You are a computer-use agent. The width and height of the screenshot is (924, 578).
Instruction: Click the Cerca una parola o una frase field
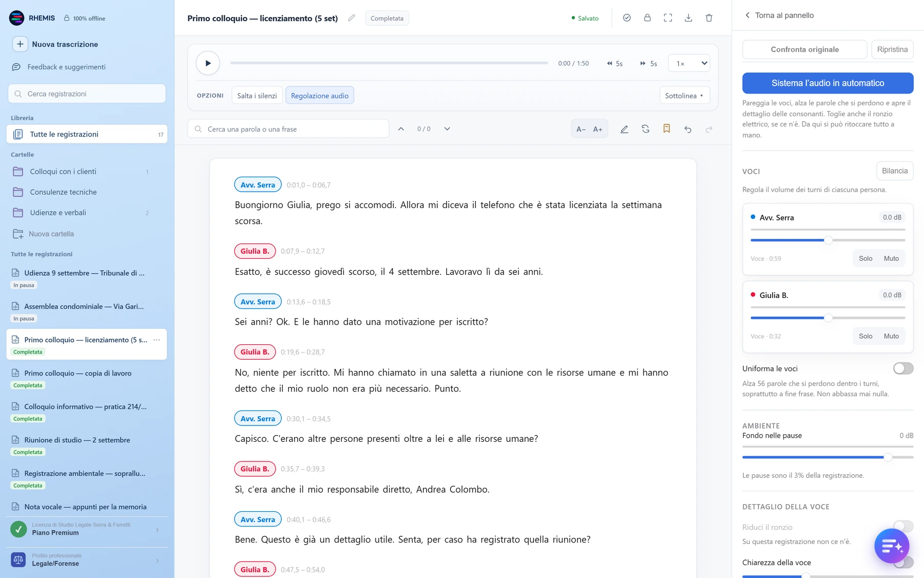click(288, 129)
